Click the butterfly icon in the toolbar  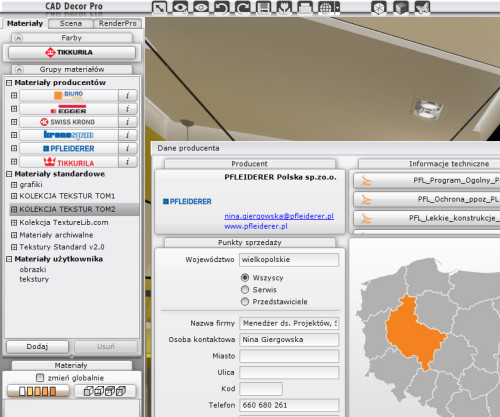click(422, 7)
